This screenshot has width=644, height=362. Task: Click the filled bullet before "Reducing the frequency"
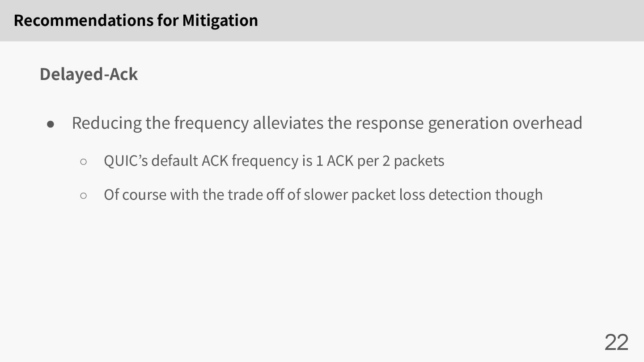(x=51, y=123)
